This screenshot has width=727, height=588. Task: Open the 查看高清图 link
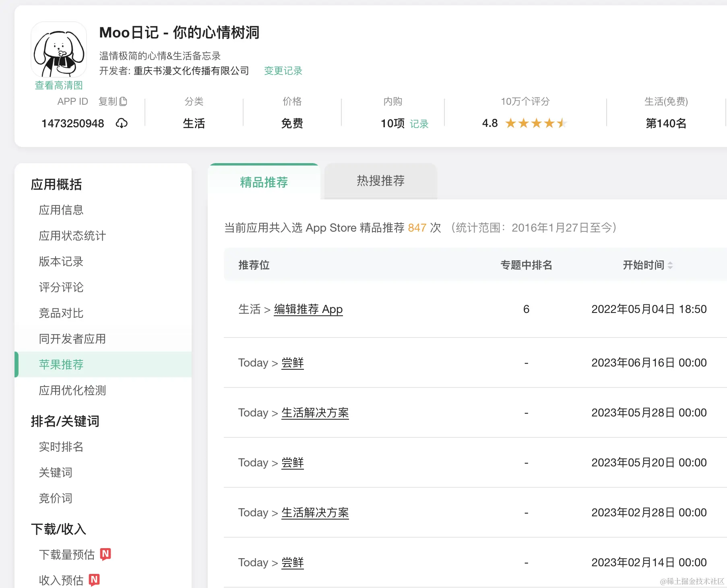59,85
